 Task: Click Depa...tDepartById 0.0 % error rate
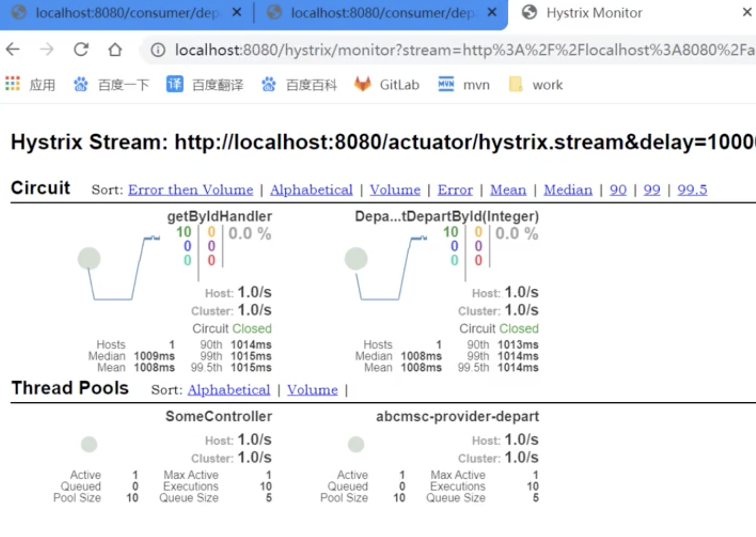(x=517, y=233)
